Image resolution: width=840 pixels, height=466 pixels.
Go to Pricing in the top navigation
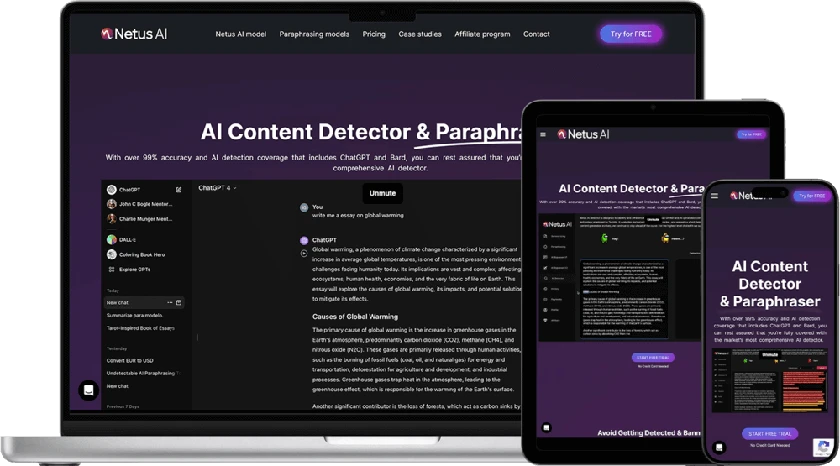[x=374, y=34]
